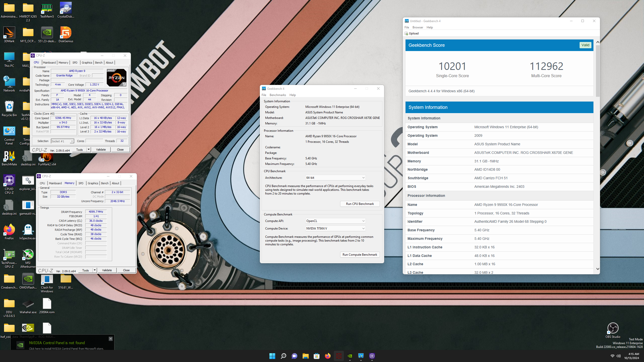
Task: Select the SPD tab in the lower CPU-Z window
Action: click(81, 183)
